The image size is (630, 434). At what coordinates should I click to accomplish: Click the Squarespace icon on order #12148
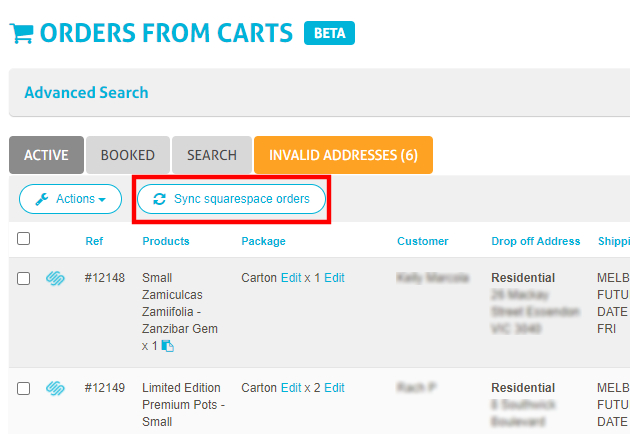point(55,278)
